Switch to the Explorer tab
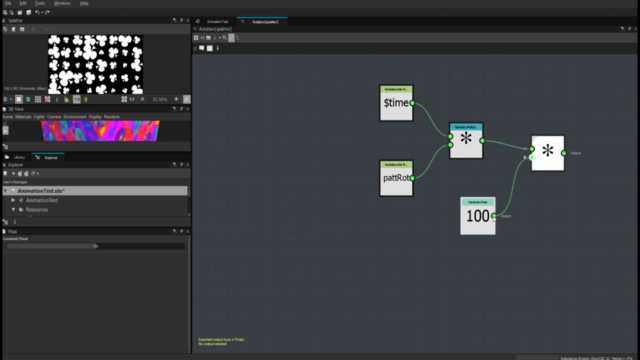The height and width of the screenshot is (360, 640). [48, 157]
